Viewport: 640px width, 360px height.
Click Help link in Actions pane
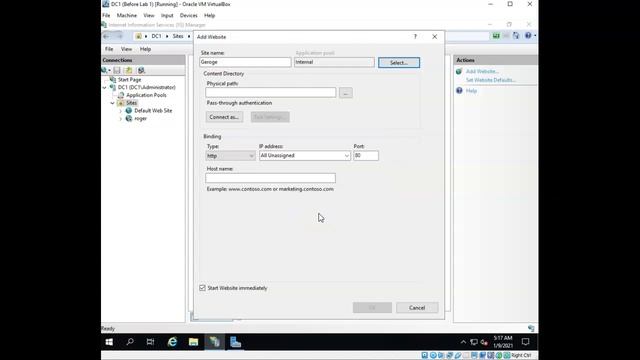(471, 91)
